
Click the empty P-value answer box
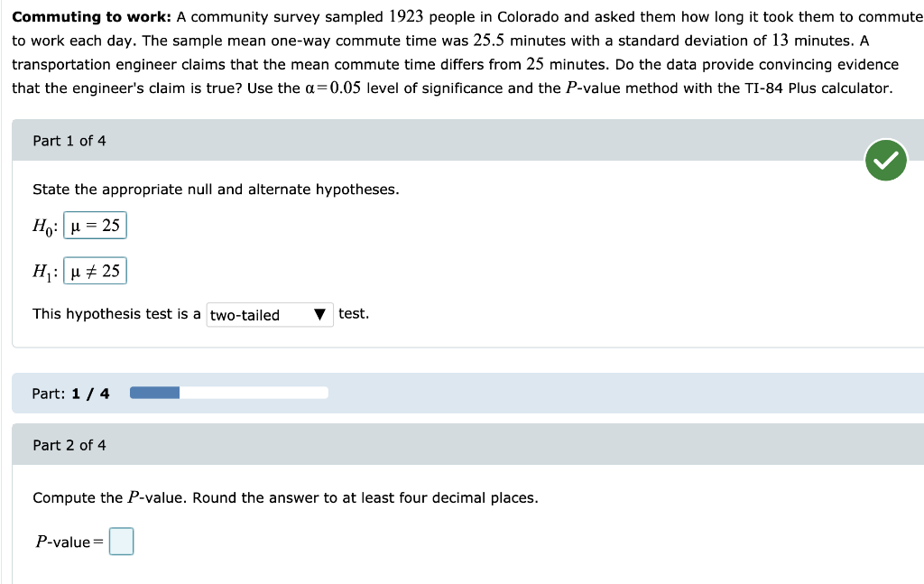[x=121, y=541]
